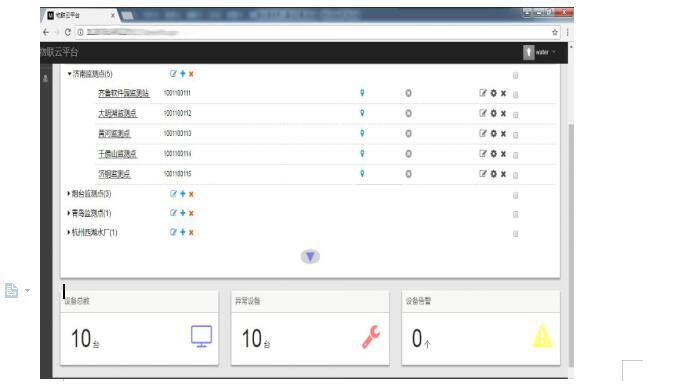
Task: Collapse the 济南监测点(5) tree group
Action: [69, 74]
